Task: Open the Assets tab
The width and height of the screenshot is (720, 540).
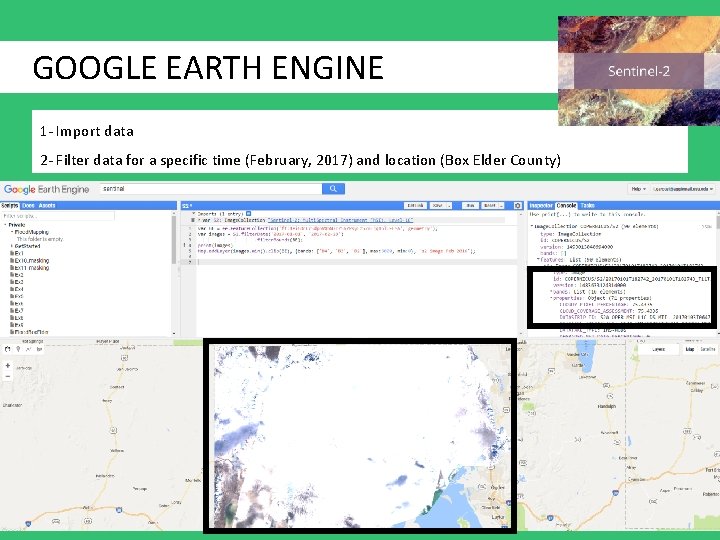Action: 47,206
